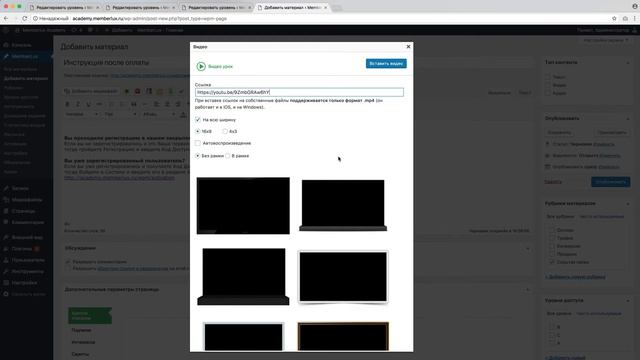Switch to the Визуально editor tab
Image resolution: width=640 pixels, height=360 pixels.
coord(499,93)
